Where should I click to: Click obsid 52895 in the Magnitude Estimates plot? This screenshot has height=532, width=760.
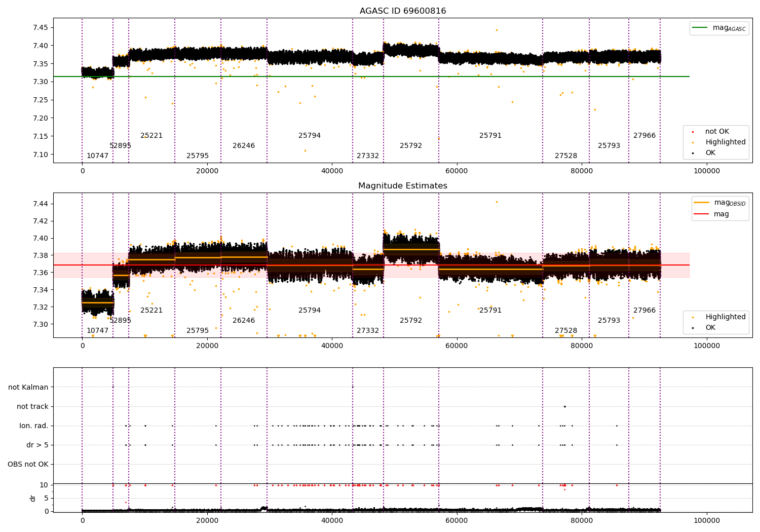[x=120, y=321]
